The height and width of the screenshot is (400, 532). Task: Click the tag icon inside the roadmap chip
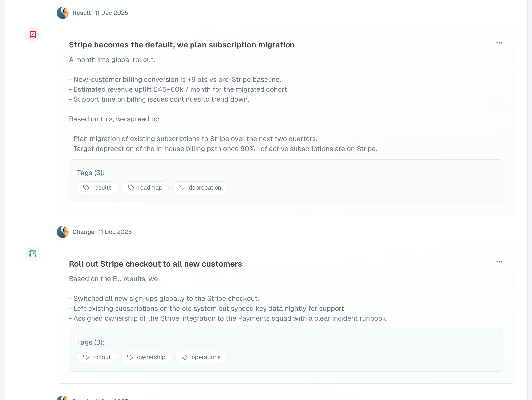(131, 188)
